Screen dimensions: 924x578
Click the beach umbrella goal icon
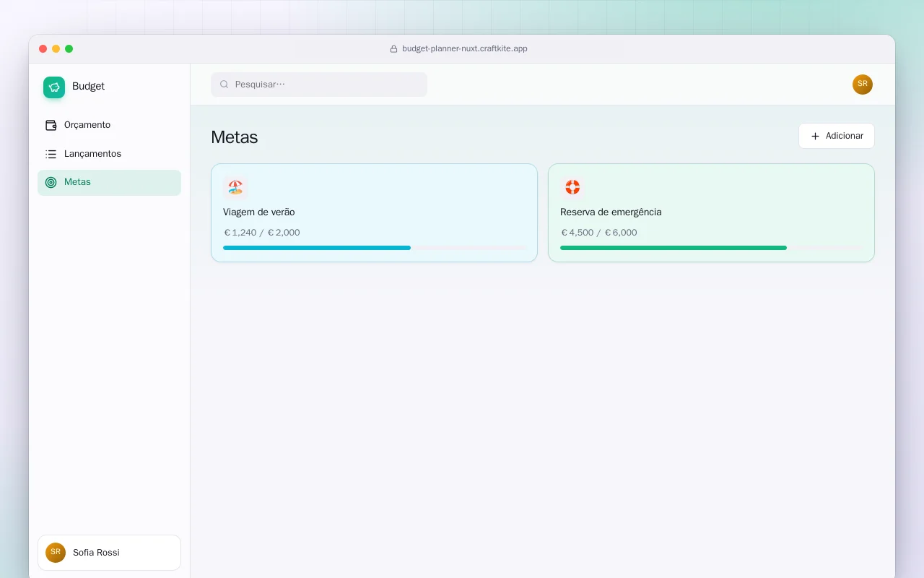tap(235, 188)
